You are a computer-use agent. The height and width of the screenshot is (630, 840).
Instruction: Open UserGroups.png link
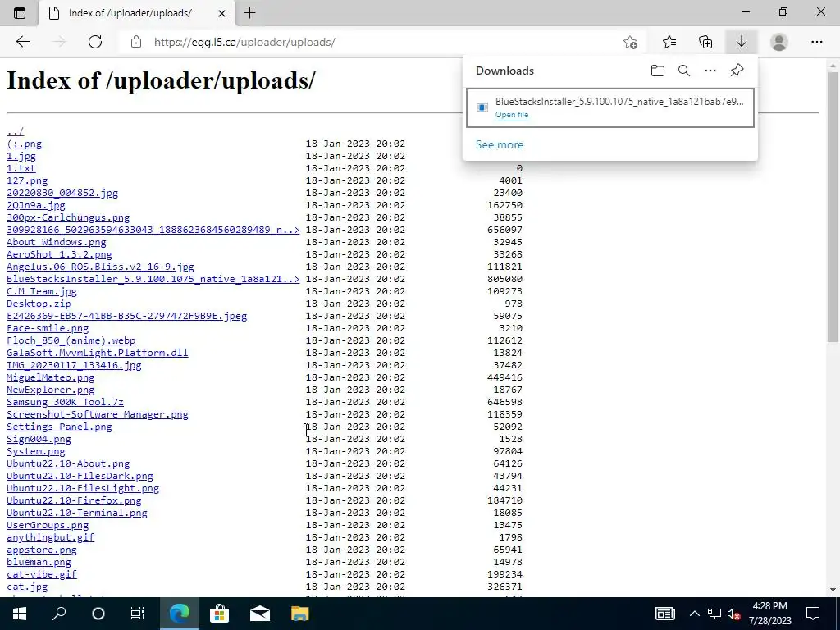(x=48, y=525)
